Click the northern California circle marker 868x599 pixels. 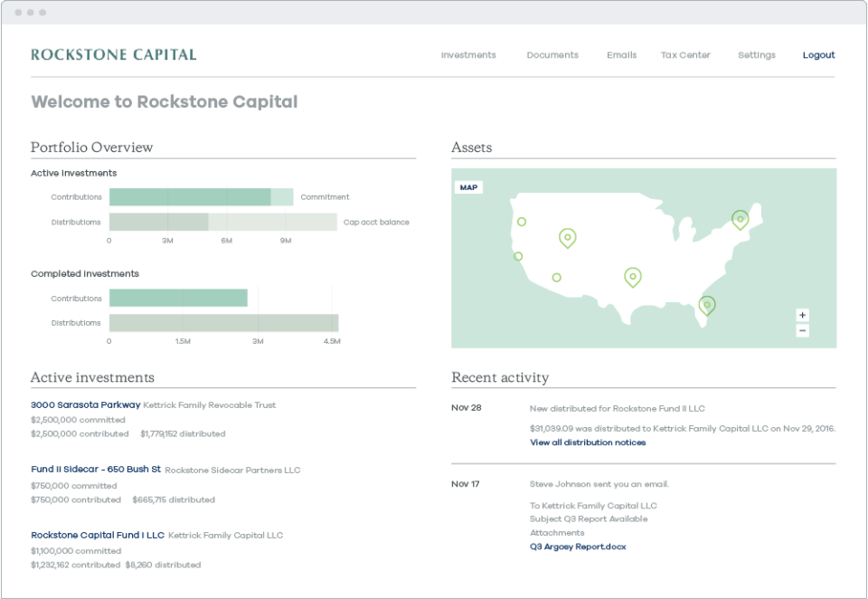[522, 222]
